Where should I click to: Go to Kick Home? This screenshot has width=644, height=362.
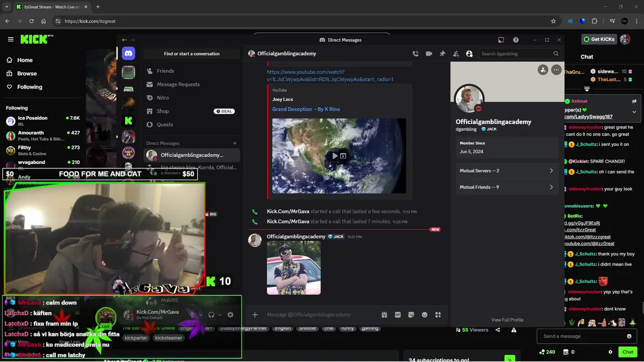20,60
